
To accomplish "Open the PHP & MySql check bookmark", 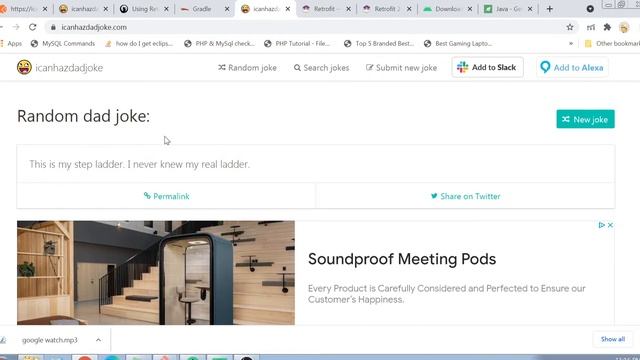I will click(x=220, y=44).
